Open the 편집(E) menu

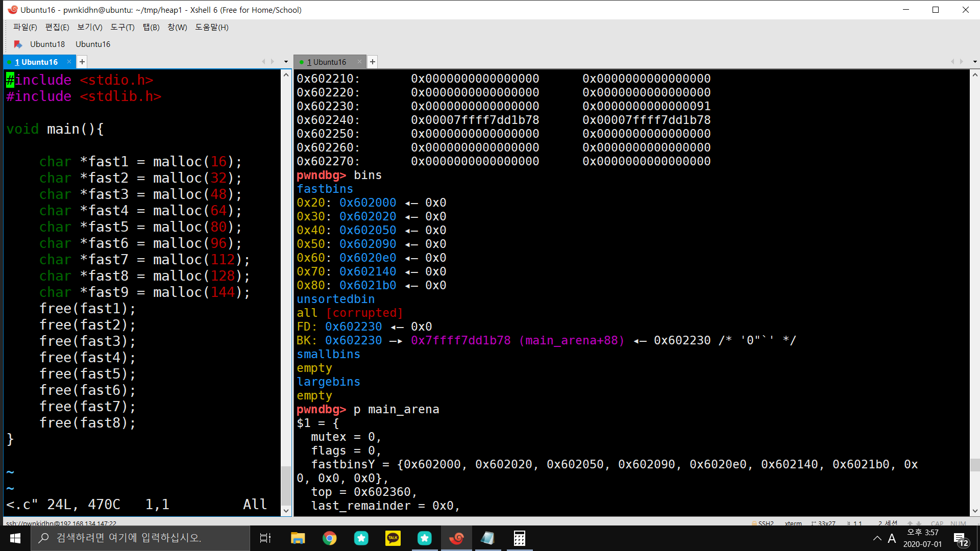[57, 27]
